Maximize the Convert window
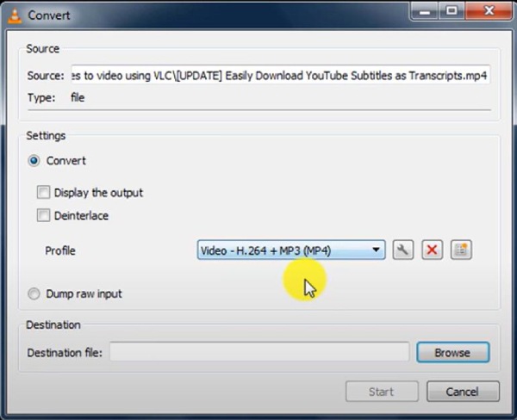517x420 pixels. (452, 11)
